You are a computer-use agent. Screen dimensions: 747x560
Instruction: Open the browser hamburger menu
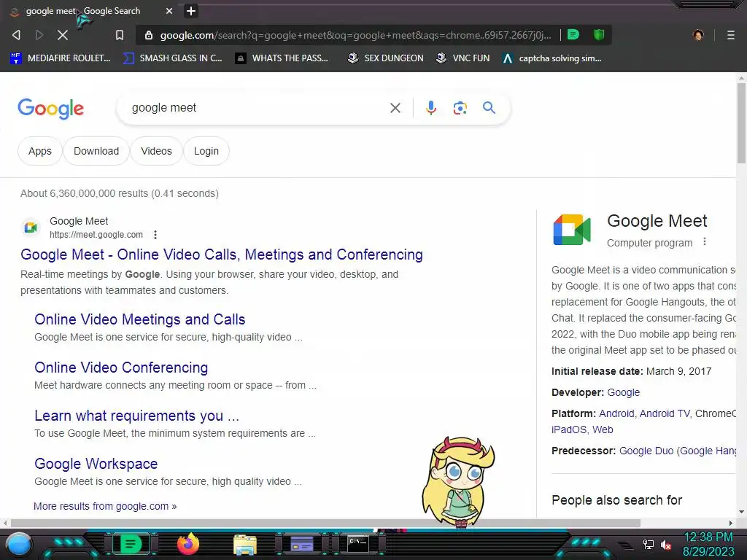coord(730,35)
